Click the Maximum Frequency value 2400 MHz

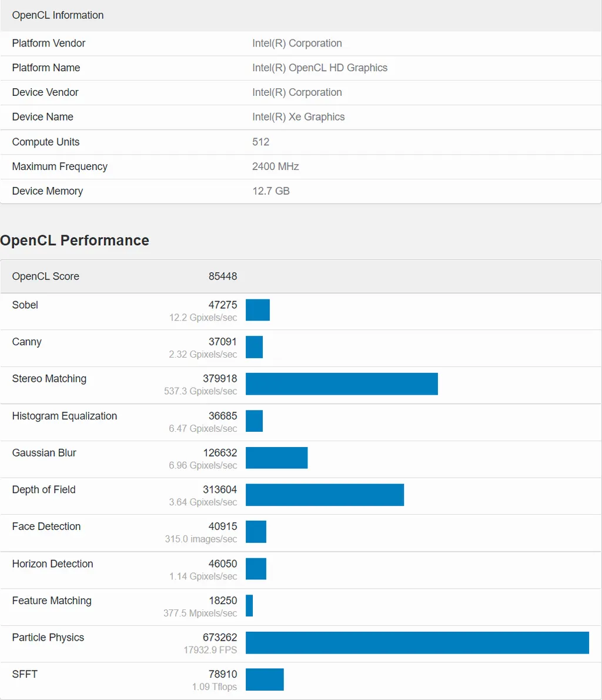[275, 166]
